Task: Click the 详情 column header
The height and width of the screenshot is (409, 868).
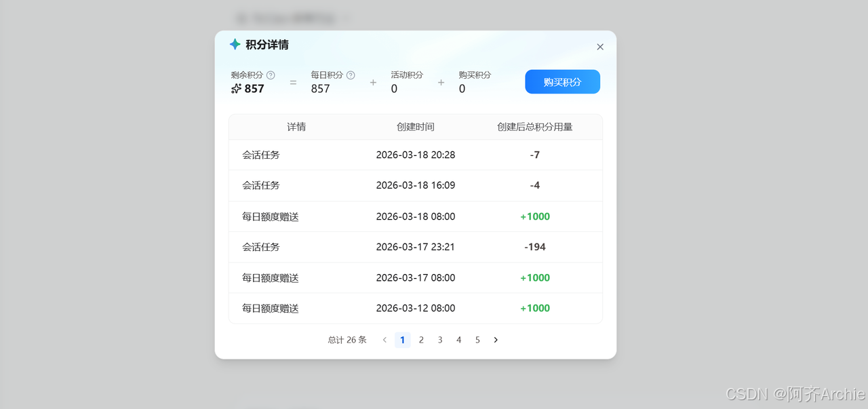Action: (296, 127)
